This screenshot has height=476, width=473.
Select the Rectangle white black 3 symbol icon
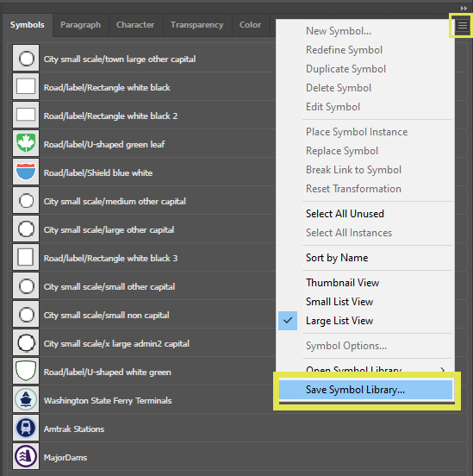26,258
